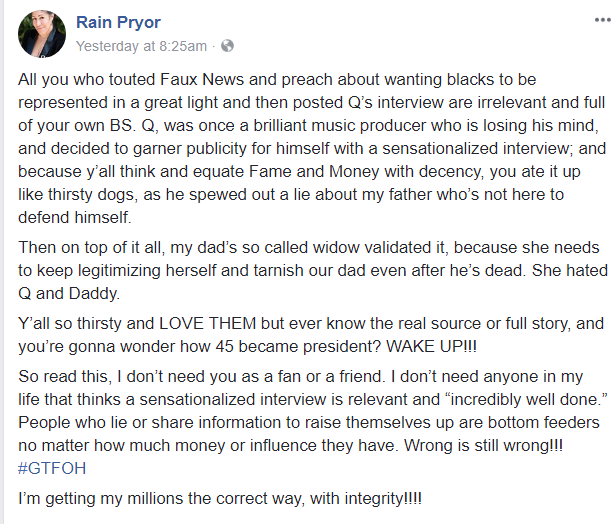Open Rain Pryor's profile picture

point(42,34)
